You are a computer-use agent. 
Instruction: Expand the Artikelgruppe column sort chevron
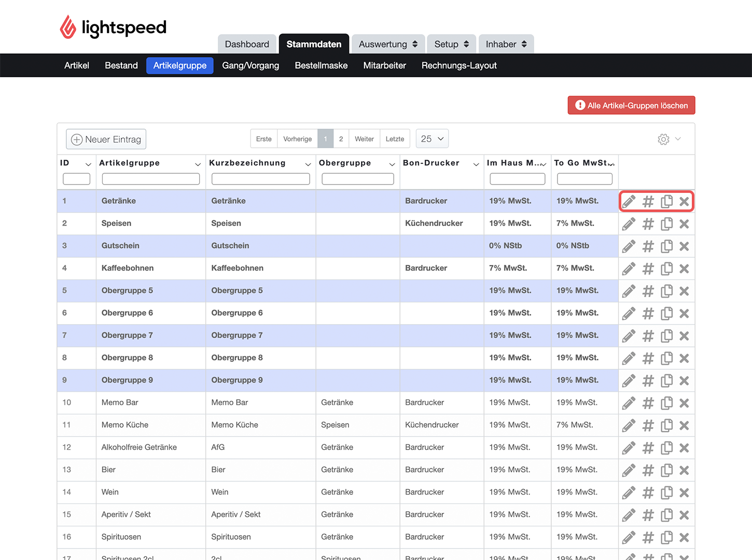(x=198, y=164)
